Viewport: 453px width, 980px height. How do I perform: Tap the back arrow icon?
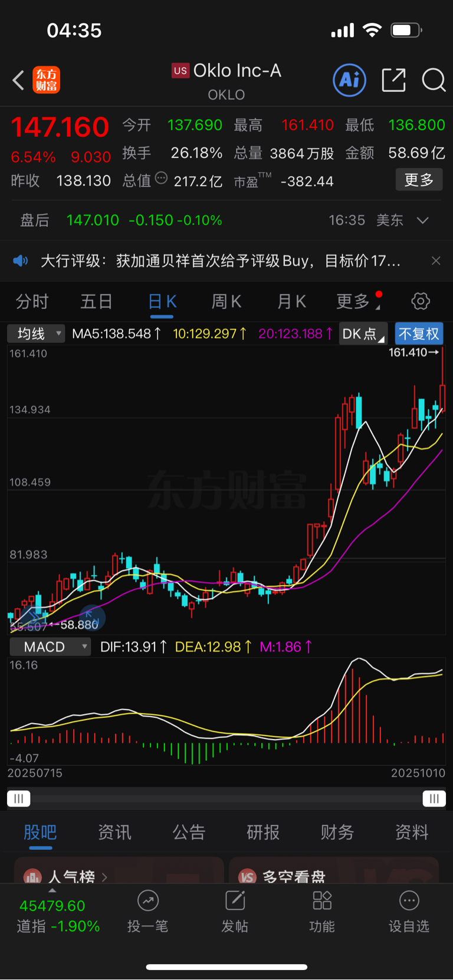(x=18, y=80)
